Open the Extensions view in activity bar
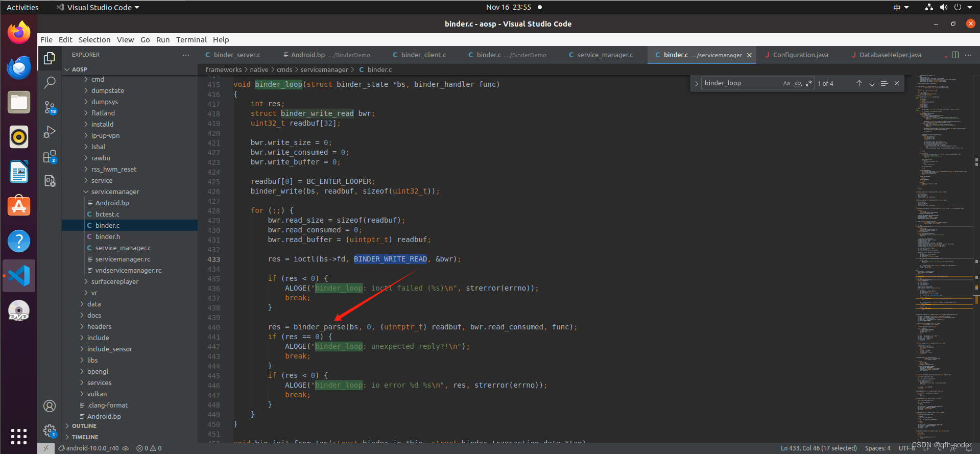This screenshot has height=454, width=980. pos(50,157)
